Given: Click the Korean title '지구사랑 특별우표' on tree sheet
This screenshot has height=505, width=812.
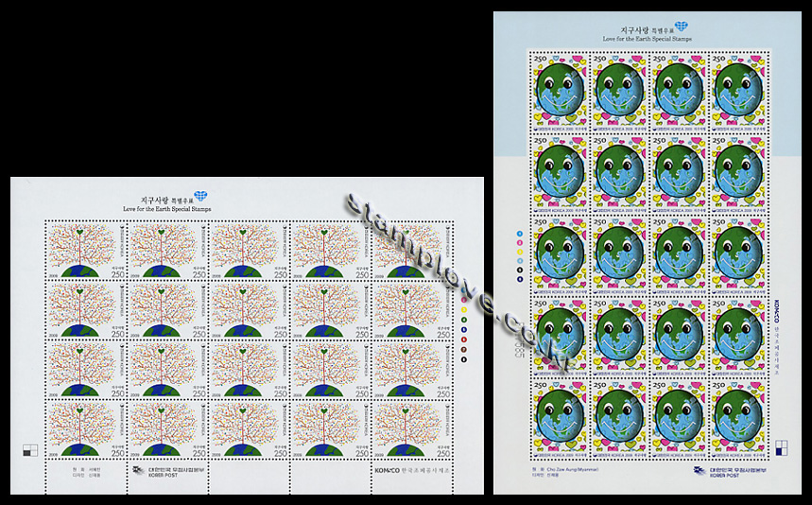Looking at the screenshot, I should [x=165, y=200].
